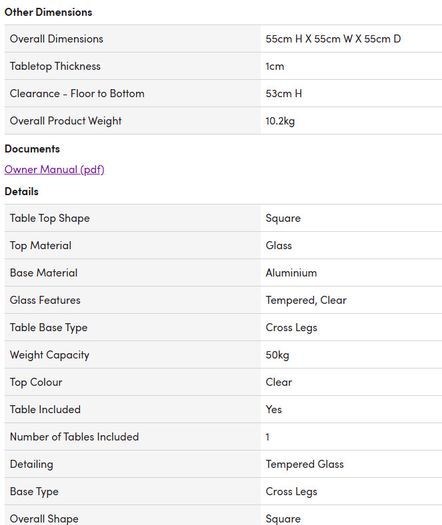
Task: Select the Aluminium base material value
Action: [x=291, y=273]
